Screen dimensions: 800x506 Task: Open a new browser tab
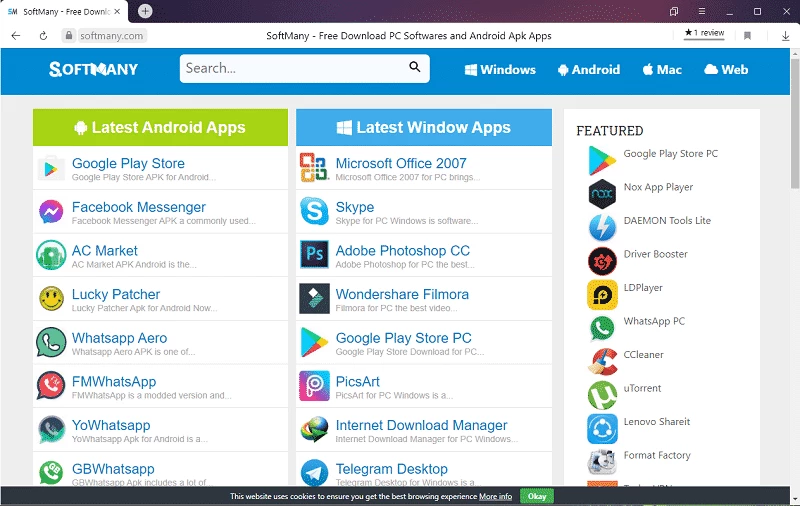tap(145, 11)
